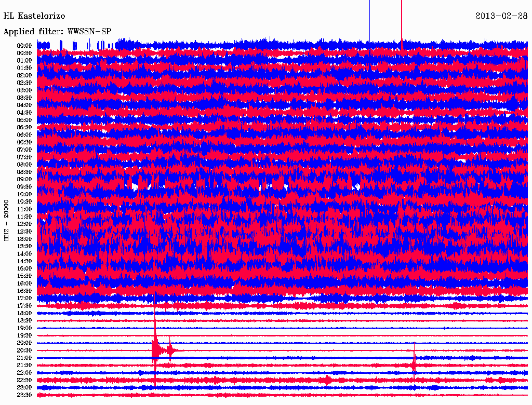
Task: Click the 21:30 time label
Action: (24, 365)
